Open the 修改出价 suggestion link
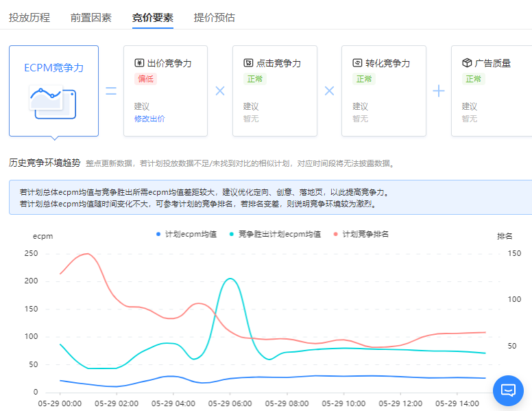The image size is (532, 411). click(149, 119)
